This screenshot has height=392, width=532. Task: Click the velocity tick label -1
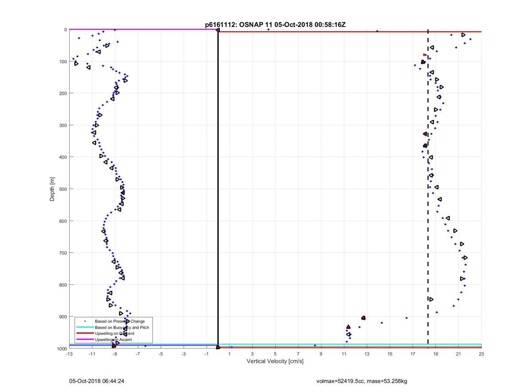tap(207, 354)
